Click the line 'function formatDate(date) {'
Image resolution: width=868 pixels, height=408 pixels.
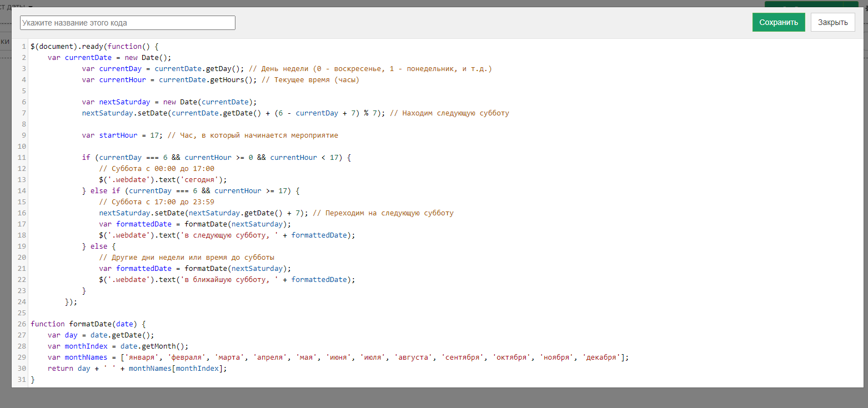click(88, 324)
